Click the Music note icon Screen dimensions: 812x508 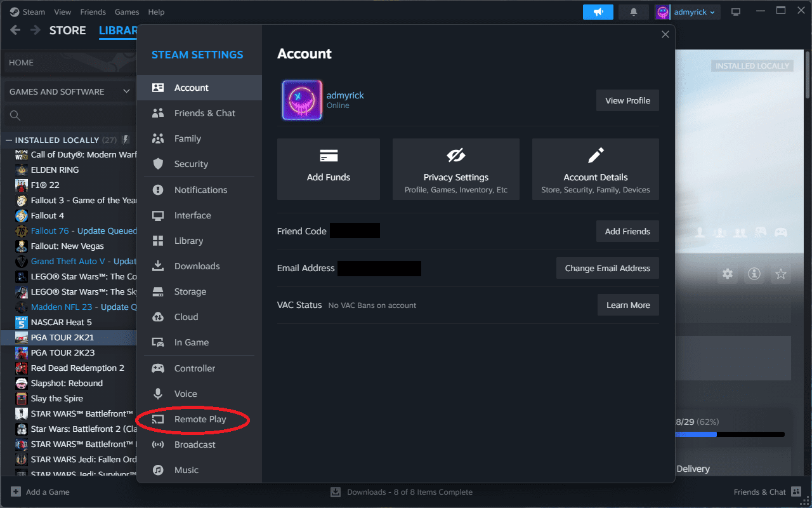click(158, 470)
